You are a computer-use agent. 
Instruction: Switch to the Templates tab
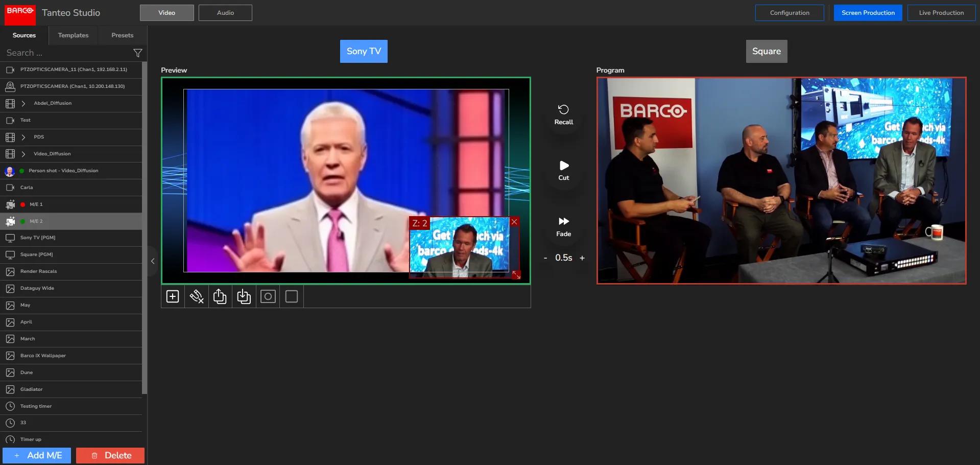73,35
